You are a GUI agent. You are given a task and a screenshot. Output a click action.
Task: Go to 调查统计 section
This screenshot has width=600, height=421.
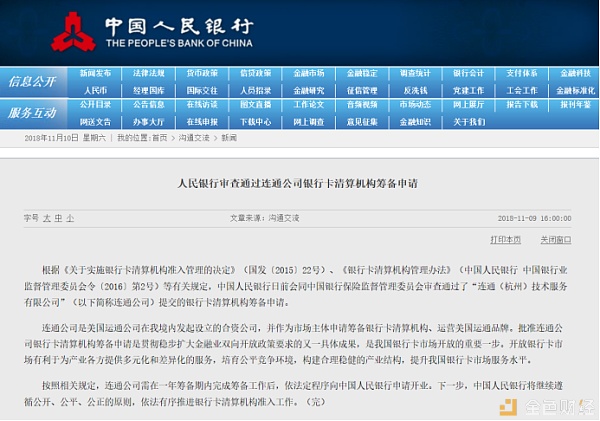415,73
